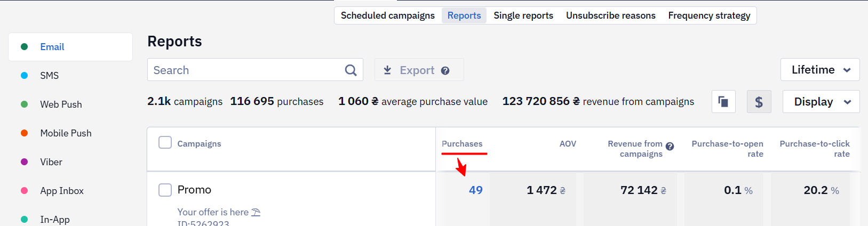This screenshot has height=226, width=868.
Task: Click the pink dot beside App Inbox
Action: 24,191
